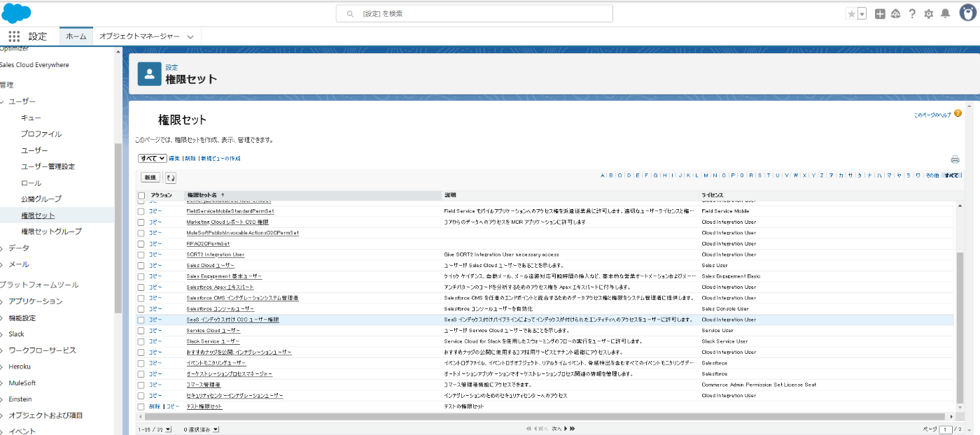Filter list by その他
This screenshot has height=435, width=980.
pos(932,176)
